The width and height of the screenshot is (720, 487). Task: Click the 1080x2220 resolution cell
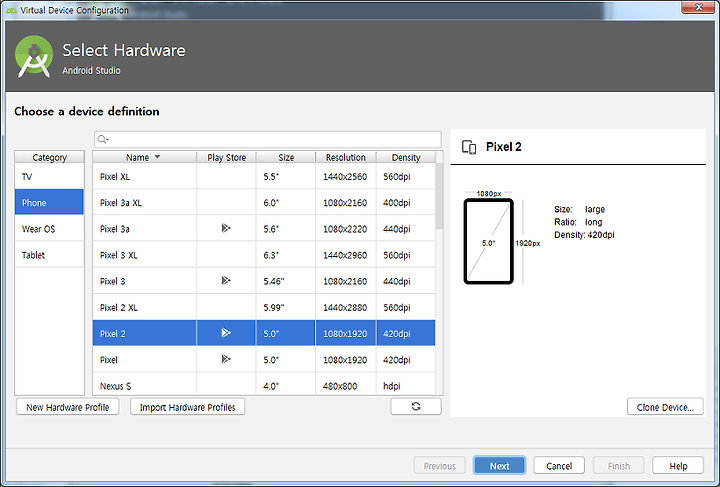pyautogui.click(x=345, y=229)
